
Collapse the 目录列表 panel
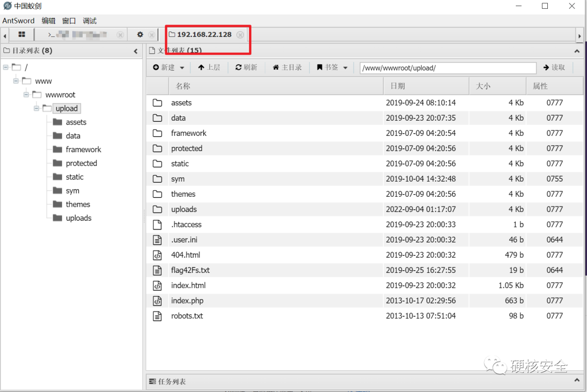click(135, 51)
